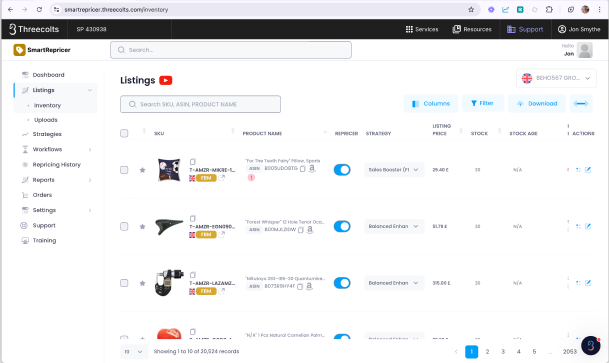Open the marketplace account dropdown with UK flag
The width and height of the screenshot is (609, 363).
(556, 78)
